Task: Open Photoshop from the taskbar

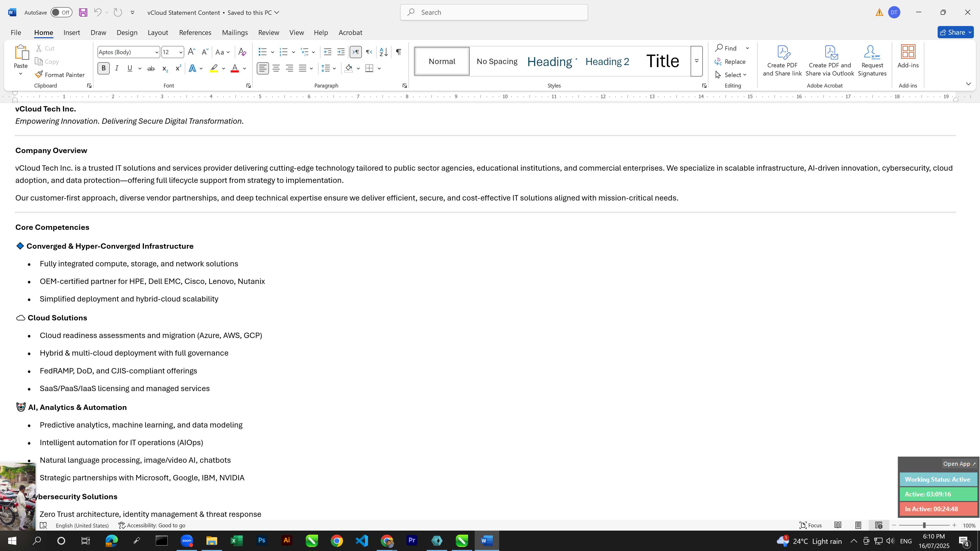Action: (x=262, y=541)
